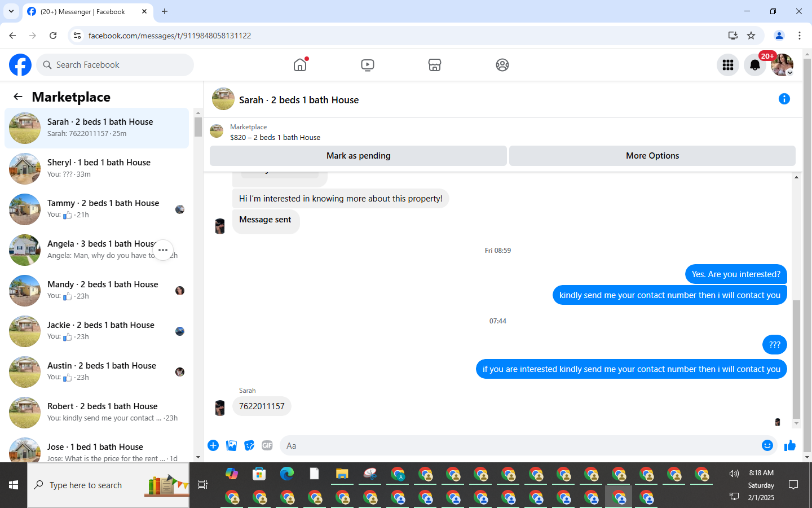Open File Explorer from the taskbar
The width and height of the screenshot is (812, 508).
(x=342, y=474)
